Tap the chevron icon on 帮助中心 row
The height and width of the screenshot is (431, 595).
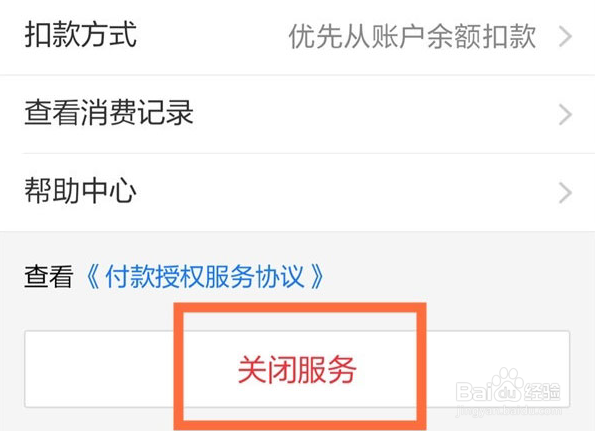565,193
